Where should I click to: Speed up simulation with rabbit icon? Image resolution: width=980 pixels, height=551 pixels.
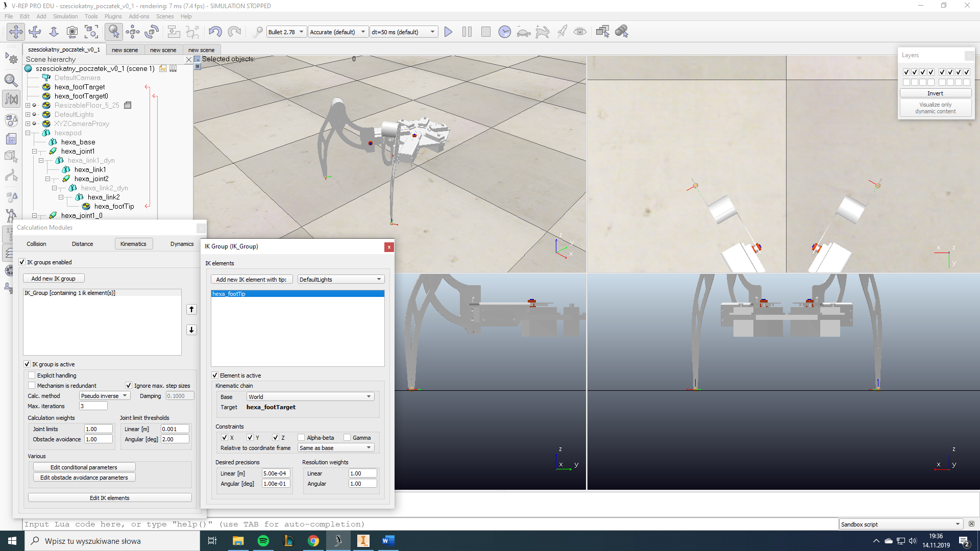coord(543,32)
